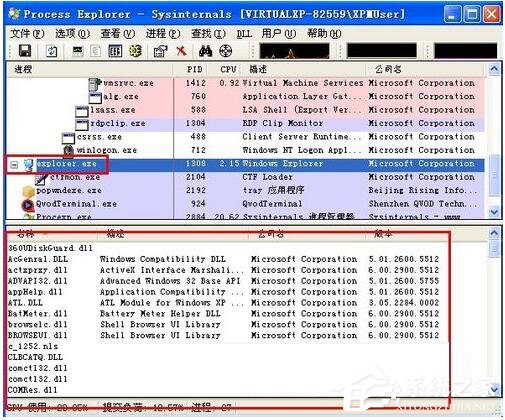The height and width of the screenshot is (420, 505).
Task: Click the red X Kill Process icon
Action: [181, 51]
